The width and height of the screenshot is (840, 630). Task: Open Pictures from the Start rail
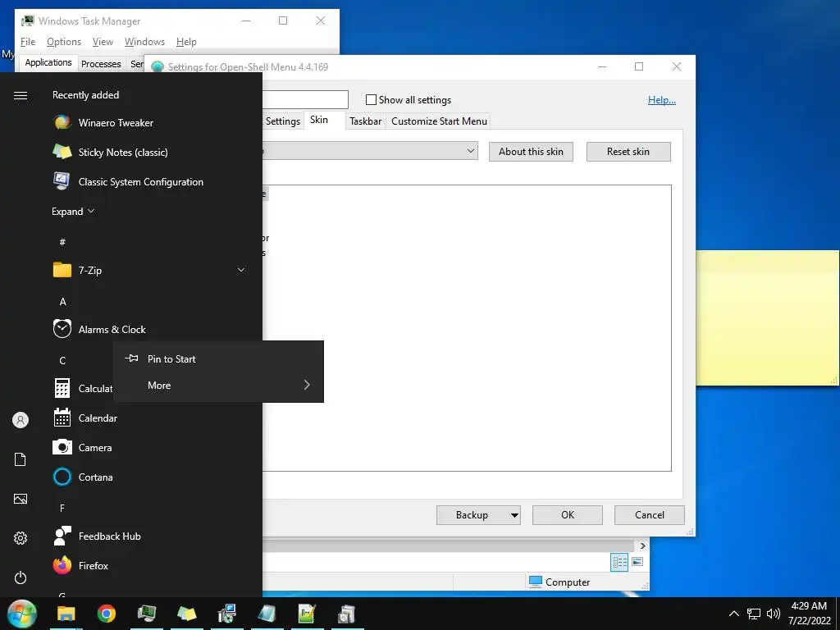coord(21,499)
